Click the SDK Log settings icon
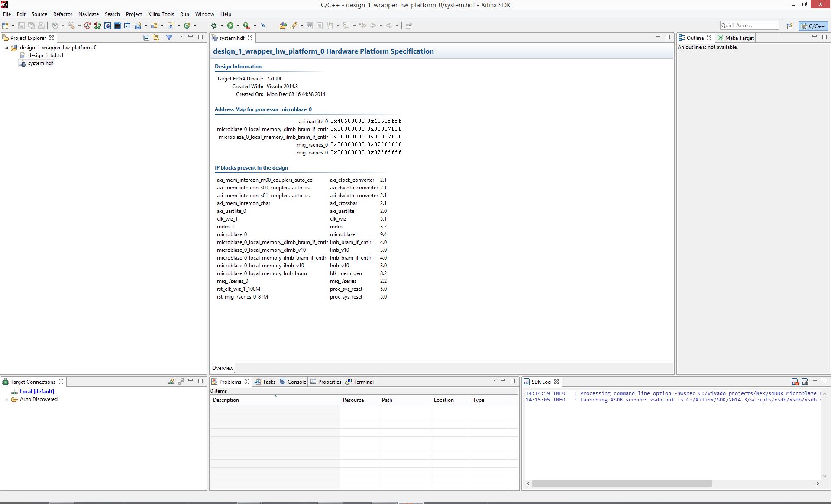This screenshot has width=831, height=504. pyautogui.click(x=805, y=382)
